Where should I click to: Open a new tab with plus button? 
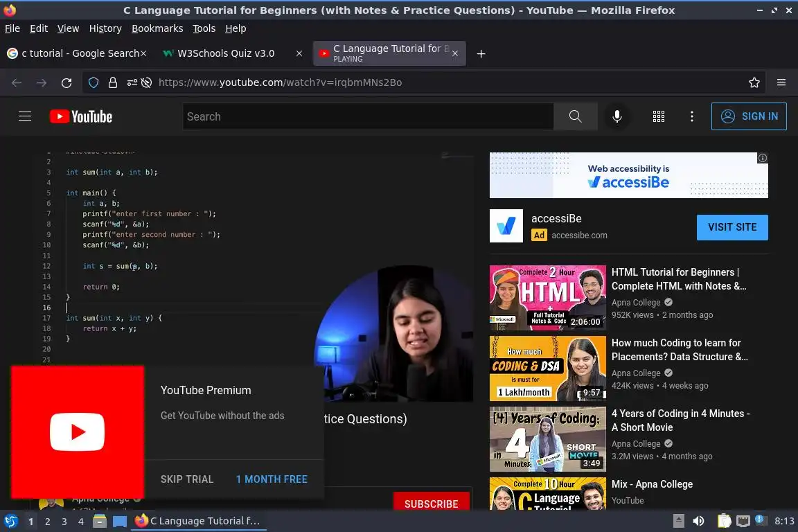(x=481, y=53)
